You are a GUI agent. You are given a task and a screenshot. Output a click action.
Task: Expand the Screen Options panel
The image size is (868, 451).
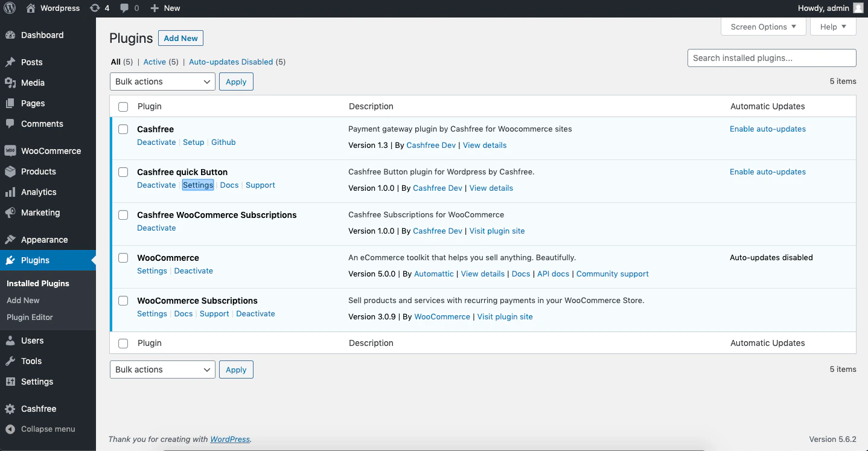[764, 27]
